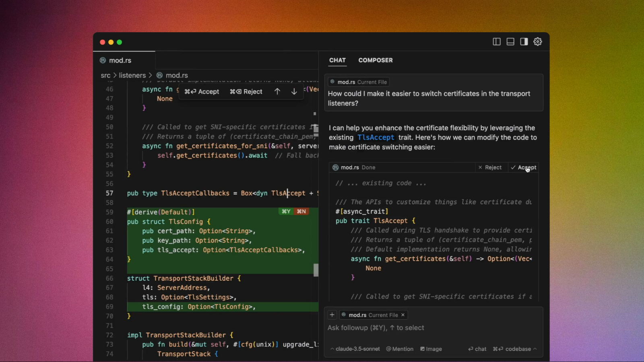
Task: Open settings via gear icon
Action: tap(538, 42)
